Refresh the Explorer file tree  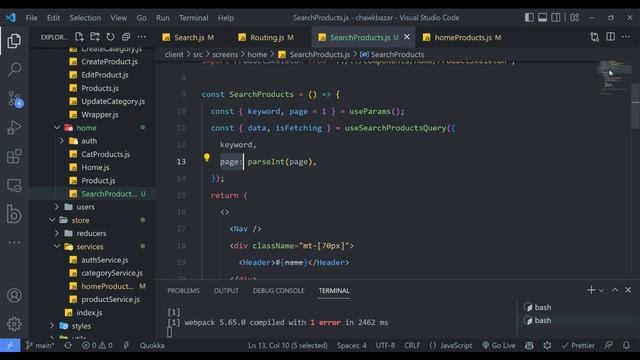pos(110,37)
